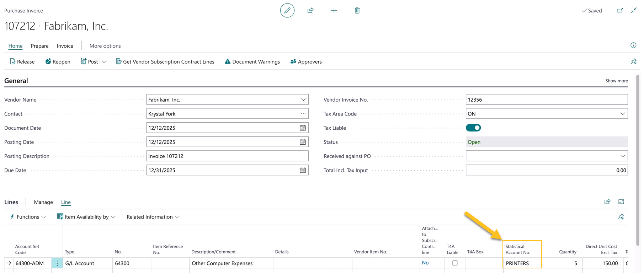Screen dimensions: 644x273
Task: Pin the action bar icon
Action: pyautogui.click(x=634, y=61)
